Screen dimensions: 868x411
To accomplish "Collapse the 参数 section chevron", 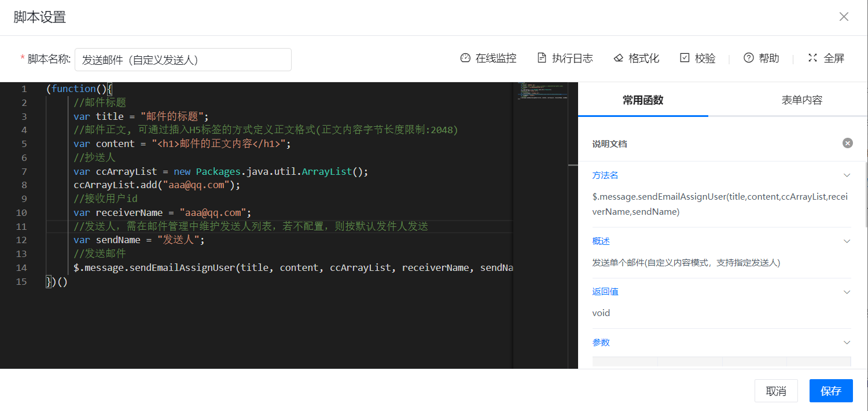I will click(x=847, y=343).
